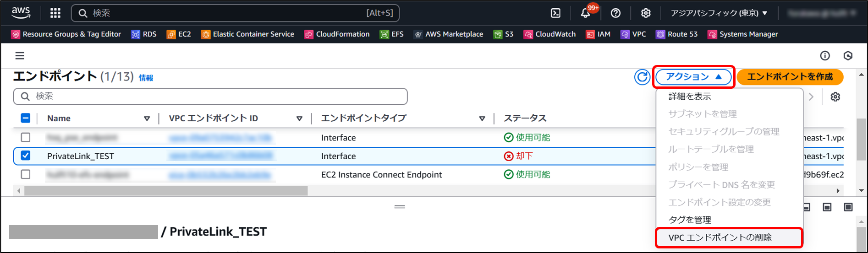The image size is (868, 253).
Task: Choose ポリシーを管理 menu item
Action: [x=698, y=167]
